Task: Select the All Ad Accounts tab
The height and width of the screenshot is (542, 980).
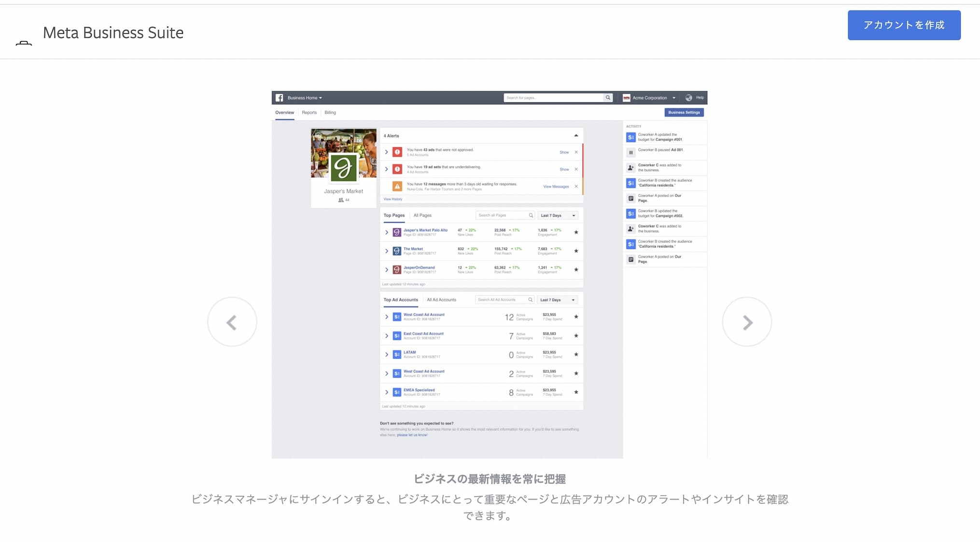Action: tap(441, 299)
